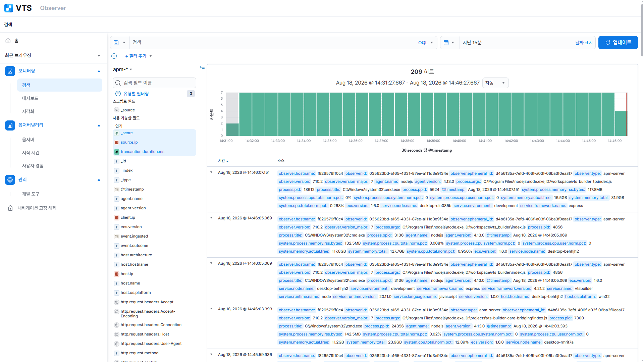Viewport: 644px width, 362px height.
Task: Click the filter options circle icon
Action: pyautogui.click(x=114, y=56)
